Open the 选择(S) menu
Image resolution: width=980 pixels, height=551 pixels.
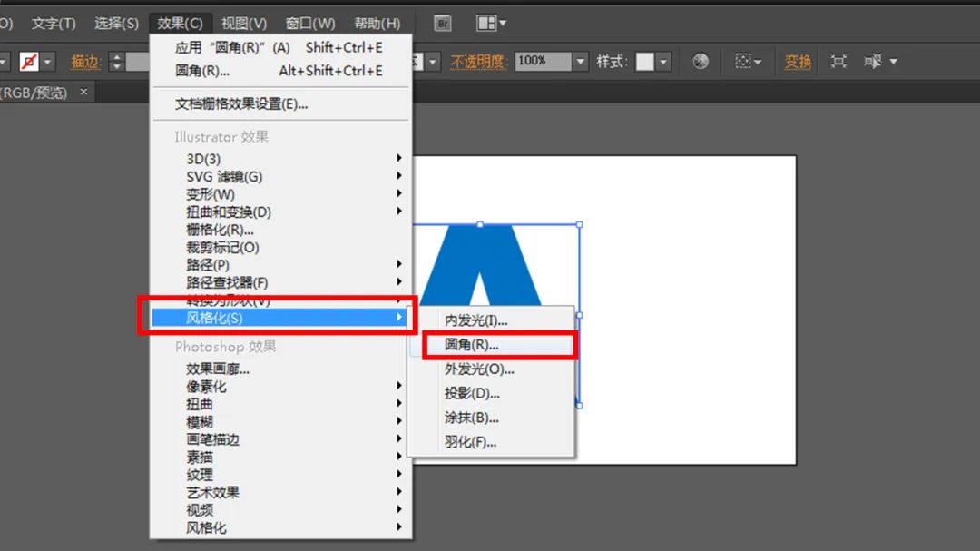click(x=116, y=23)
